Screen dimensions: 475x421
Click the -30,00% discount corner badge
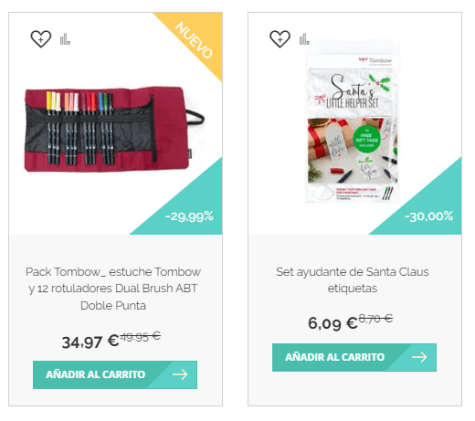pos(429,216)
